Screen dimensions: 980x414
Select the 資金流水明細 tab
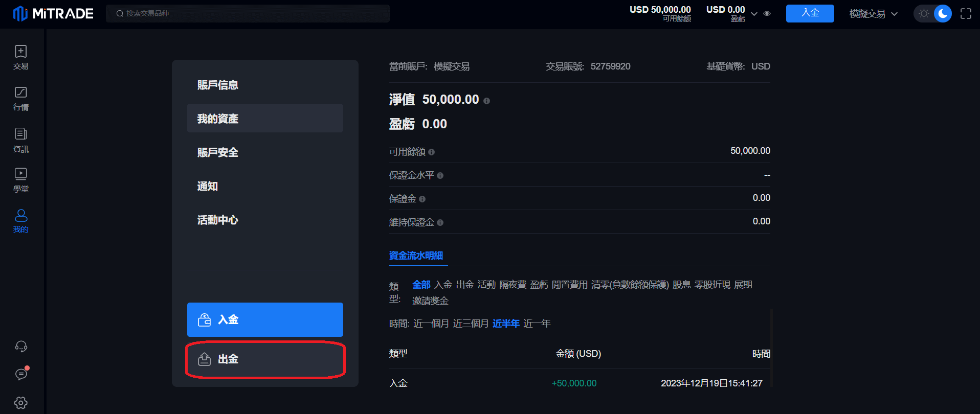(x=416, y=256)
